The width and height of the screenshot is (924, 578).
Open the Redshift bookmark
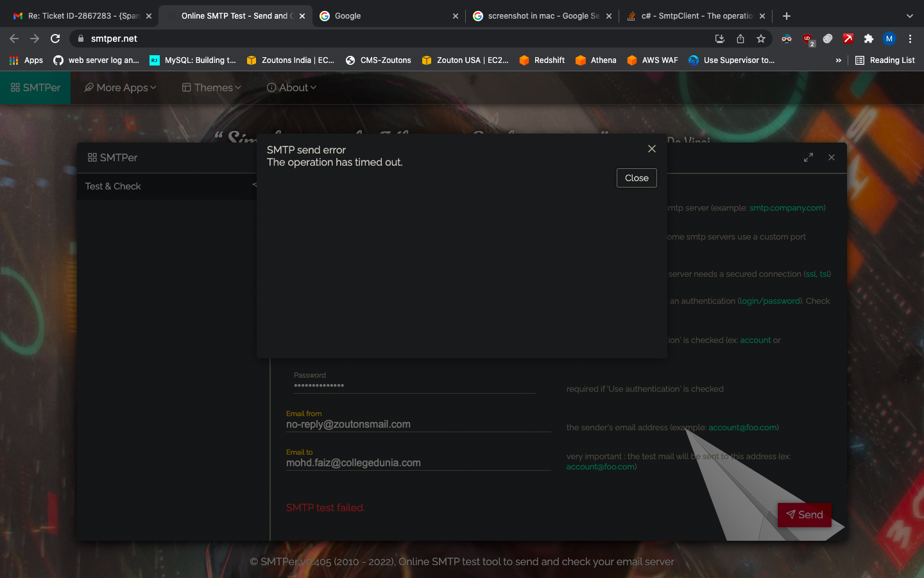click(542, 60)
